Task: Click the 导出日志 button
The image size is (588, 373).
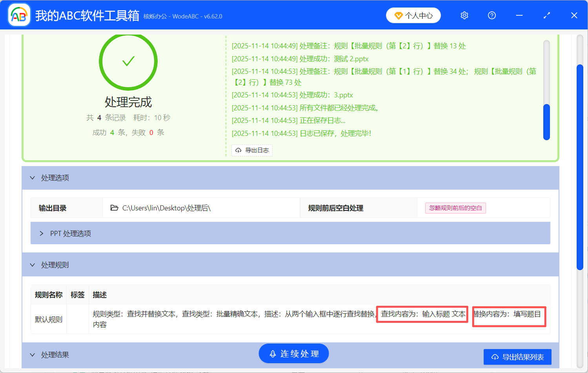Action: (x=252, y=150)
